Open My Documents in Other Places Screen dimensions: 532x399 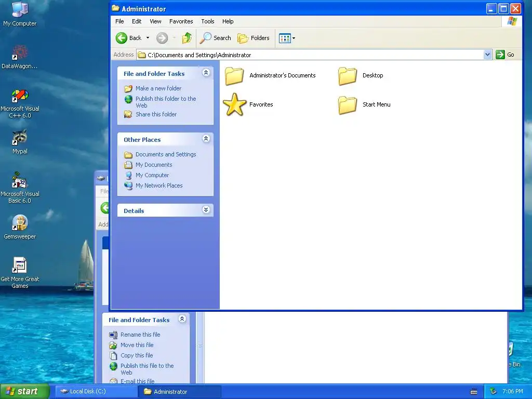coord(154,165)
